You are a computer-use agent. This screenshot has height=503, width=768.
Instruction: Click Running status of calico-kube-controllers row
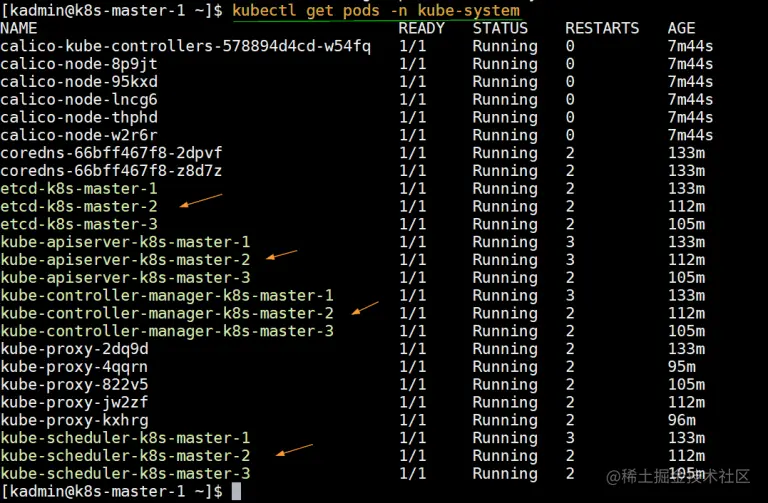(505, 46)
